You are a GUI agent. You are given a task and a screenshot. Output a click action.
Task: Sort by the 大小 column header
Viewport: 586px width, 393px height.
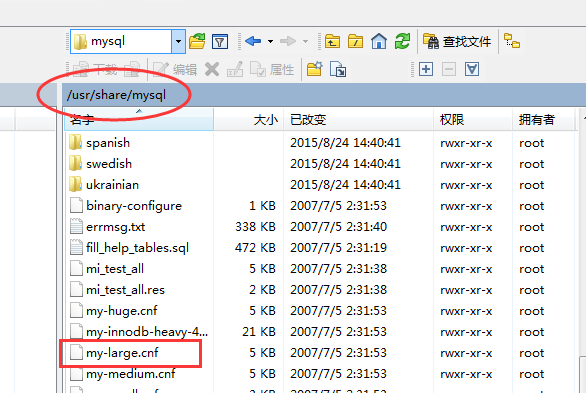point(249,120)
